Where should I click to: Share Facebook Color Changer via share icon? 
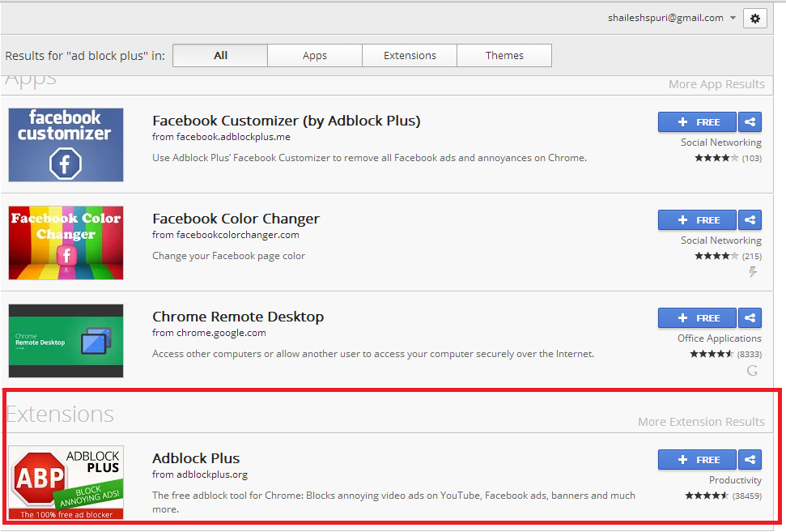pyautogui.click(x=750, y=219)
